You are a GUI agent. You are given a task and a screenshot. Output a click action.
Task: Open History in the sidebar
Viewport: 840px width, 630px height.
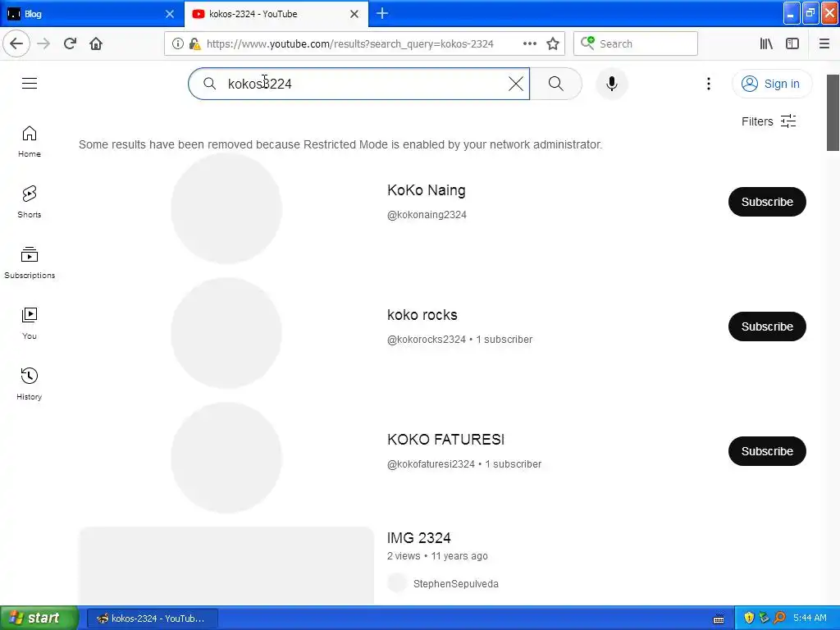tap(30, 384)
